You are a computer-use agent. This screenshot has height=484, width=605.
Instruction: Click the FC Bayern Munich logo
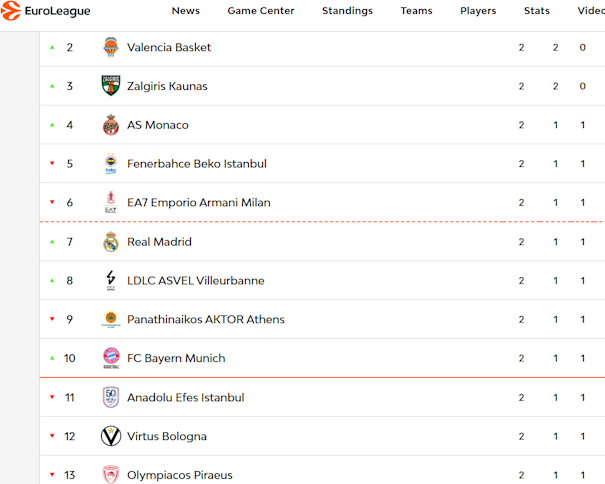(x=111, y=358)
